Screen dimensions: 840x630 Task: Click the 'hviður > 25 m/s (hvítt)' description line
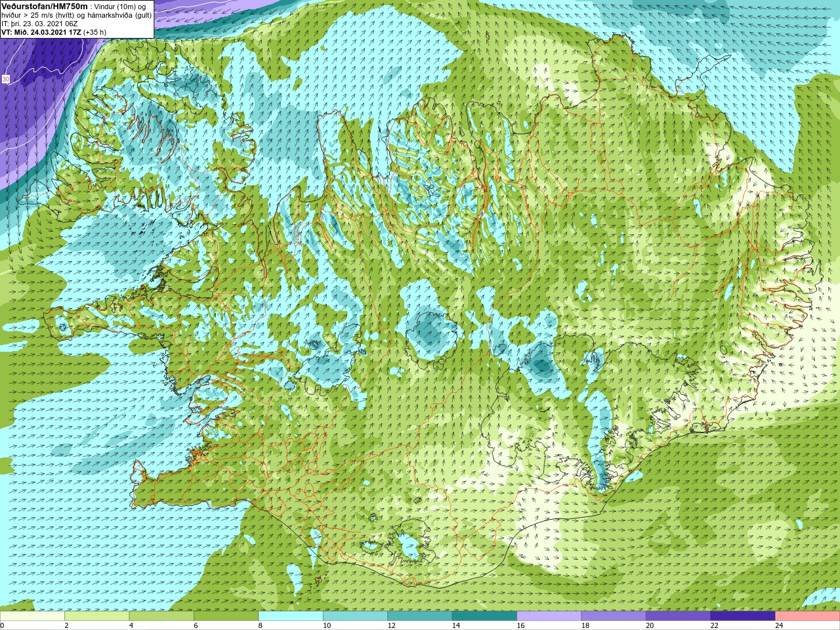pyautogui.click(x=76, y=15)
